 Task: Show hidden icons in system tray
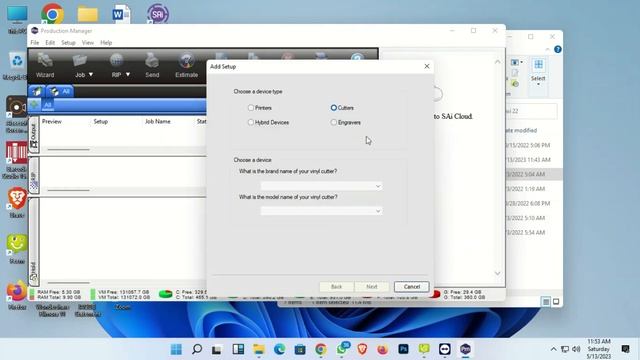(553, 349)
